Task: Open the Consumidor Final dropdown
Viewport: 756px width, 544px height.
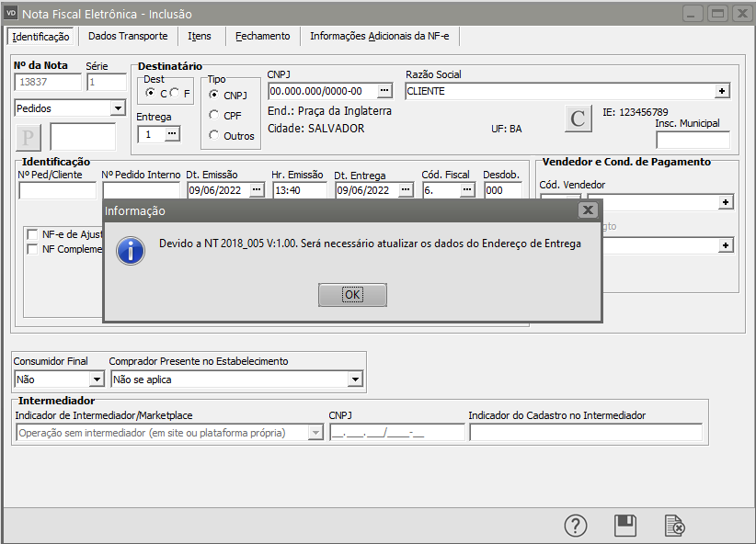Action: 96,380
